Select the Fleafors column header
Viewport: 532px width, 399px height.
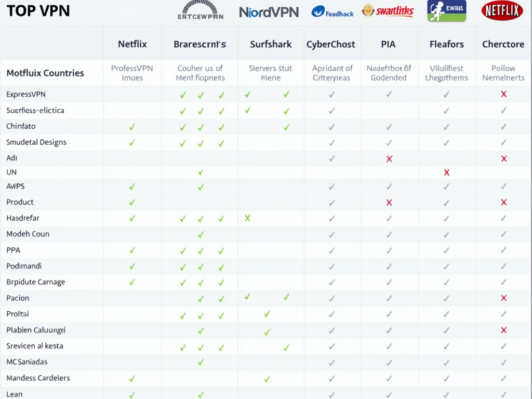point(446,44)
